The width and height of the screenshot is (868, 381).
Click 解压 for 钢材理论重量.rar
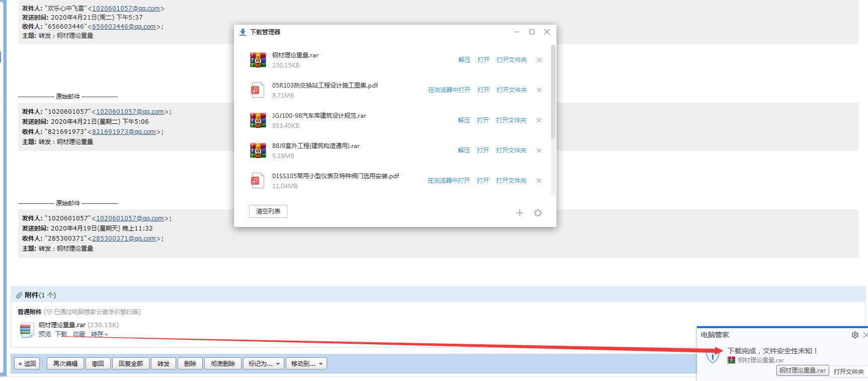(x=464, y=60)
